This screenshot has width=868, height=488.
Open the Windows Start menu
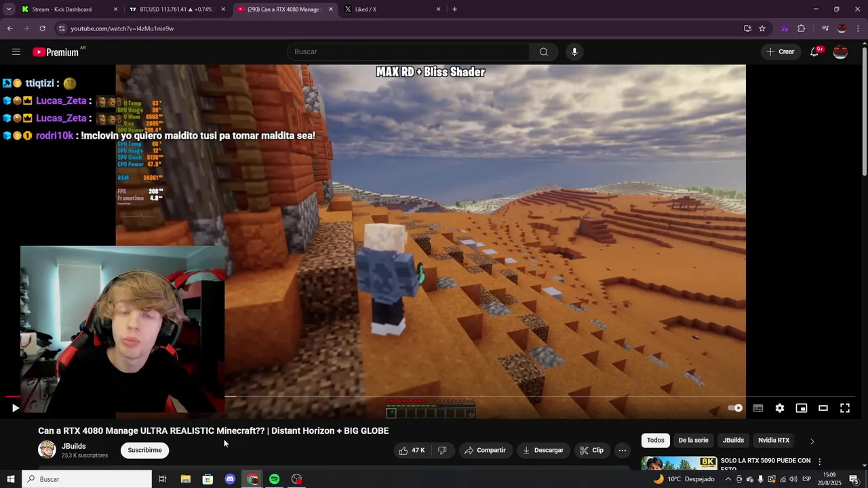[11, 479]
